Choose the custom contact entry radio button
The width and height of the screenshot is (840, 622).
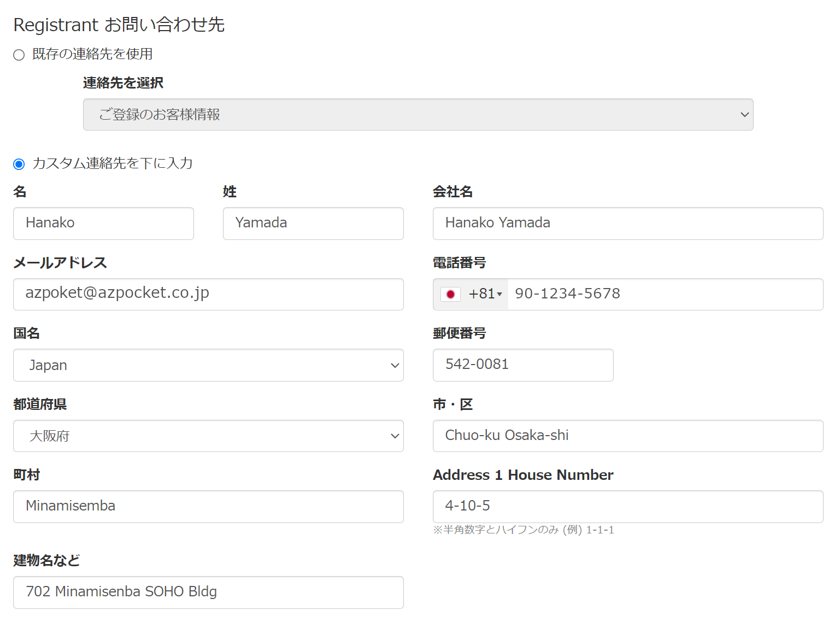pyautogui.click(x=19, y=164)
